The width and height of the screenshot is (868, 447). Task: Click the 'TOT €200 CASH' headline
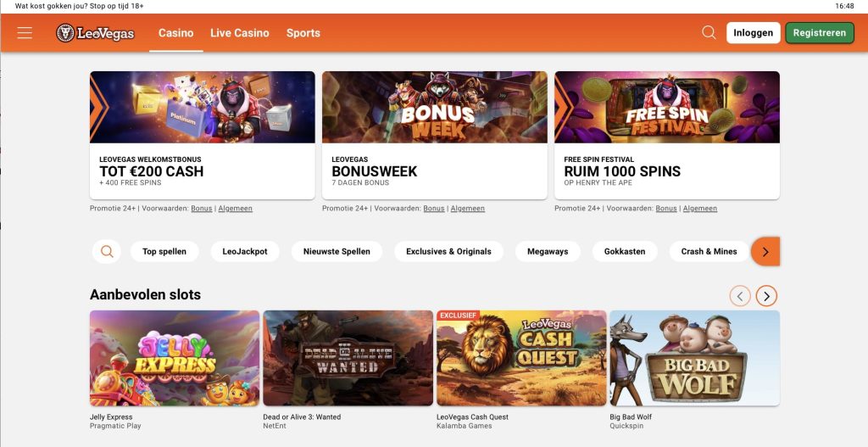point(152,171)
